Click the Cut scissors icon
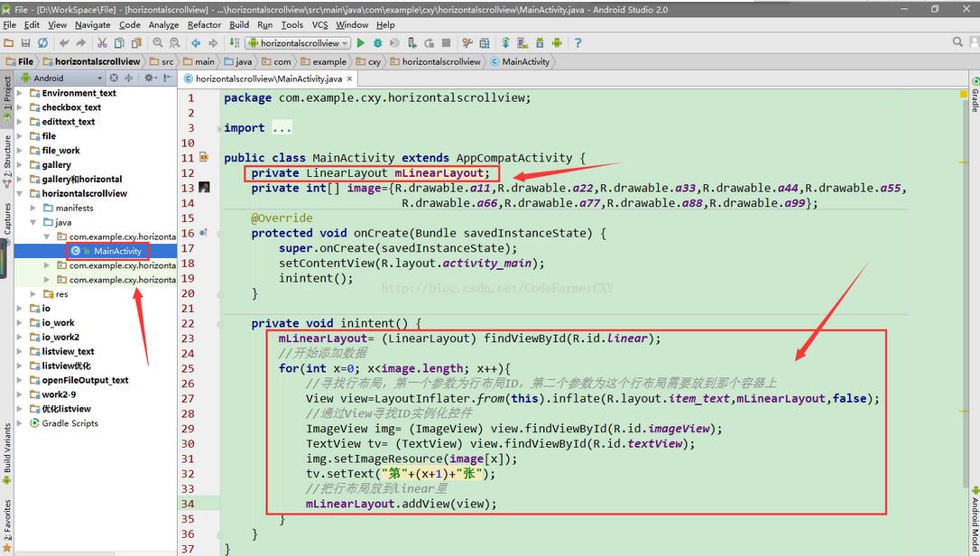980x556 pixels. (x=102, y=42)
